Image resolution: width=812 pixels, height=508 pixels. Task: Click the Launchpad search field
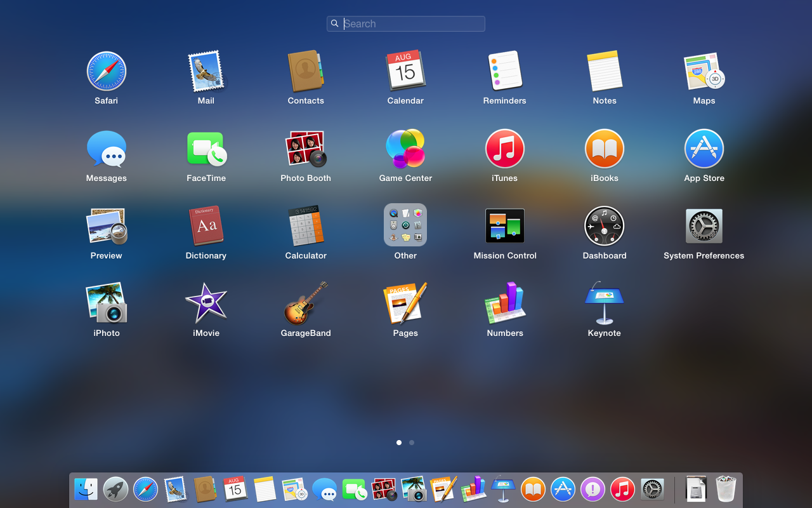click(x=406, y=23)
